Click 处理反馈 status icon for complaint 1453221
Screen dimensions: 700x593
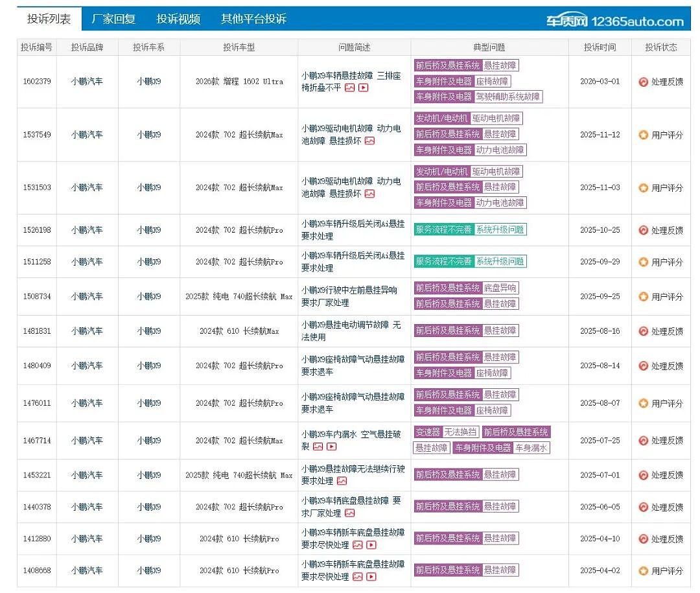644,475
